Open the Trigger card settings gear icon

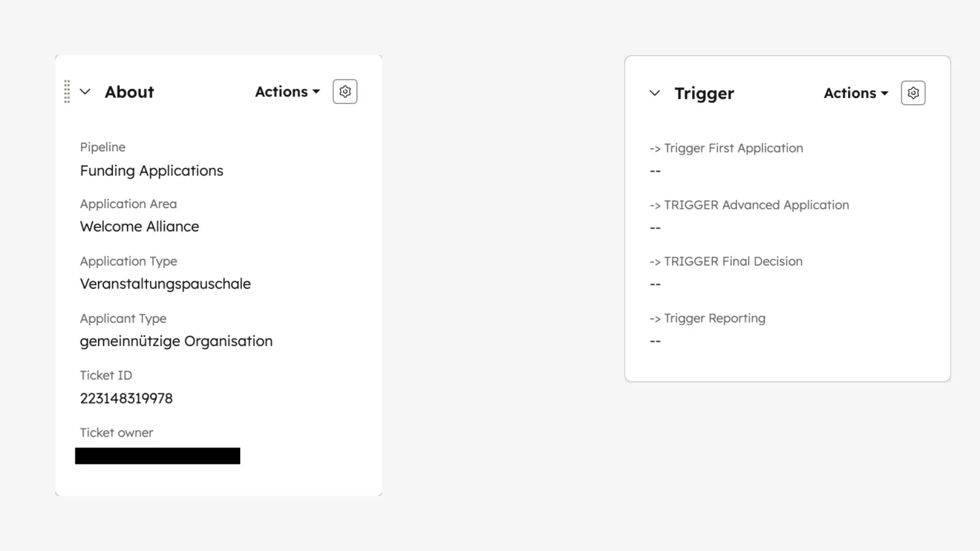click(913, 92)
